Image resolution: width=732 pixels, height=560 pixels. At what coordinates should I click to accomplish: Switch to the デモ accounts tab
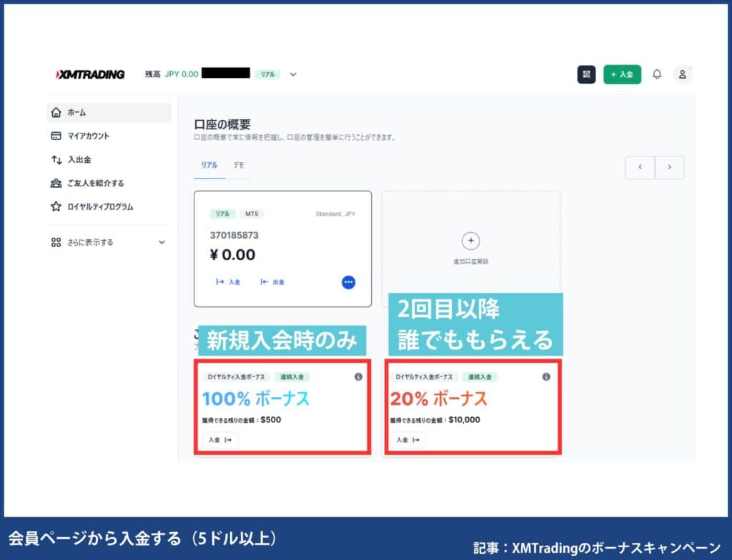239,165
